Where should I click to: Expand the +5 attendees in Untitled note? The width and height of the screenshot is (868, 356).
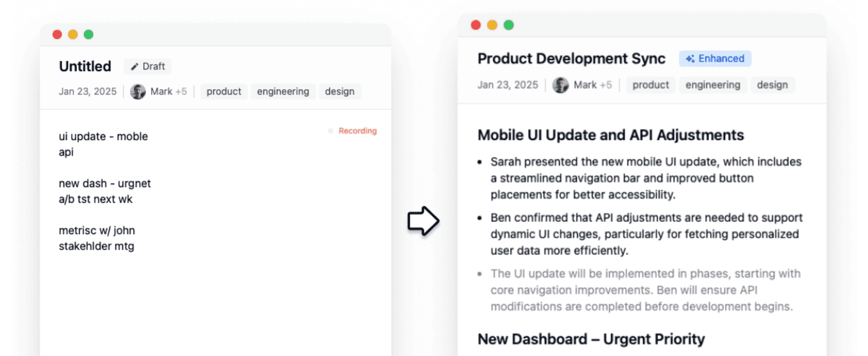(x=181, y=91)
